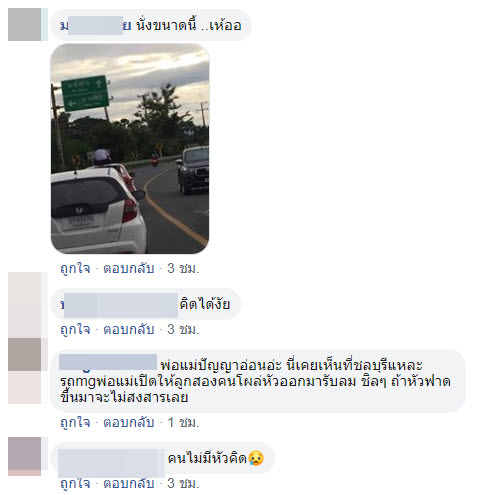
Task: Like the คิดได้งัย comment
Action: (x=75, y=329)
